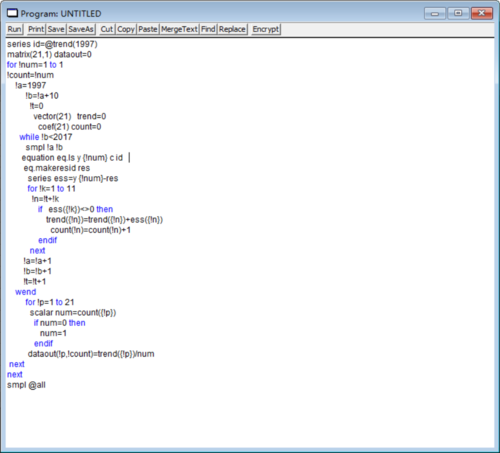
Task: Click the Print toolbar button
Action: point(36,29)
